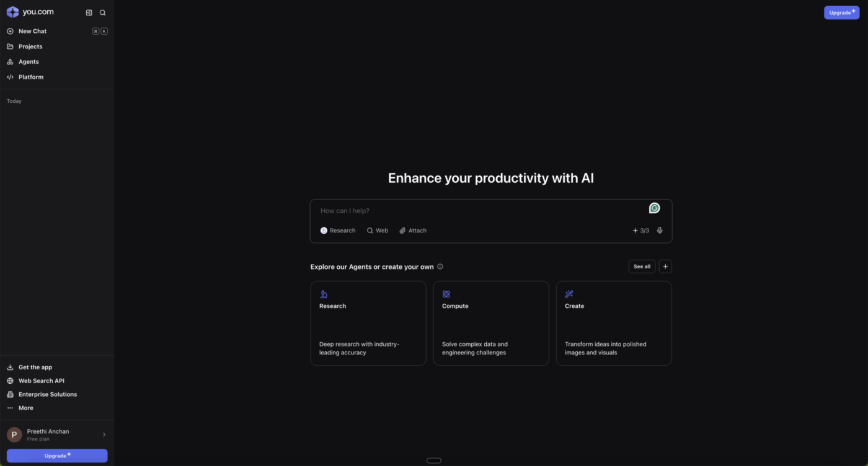The height and width of the screenshot is (466, 868).
Task: Click the you.com logo icon
Action: [x=12, y=12]
